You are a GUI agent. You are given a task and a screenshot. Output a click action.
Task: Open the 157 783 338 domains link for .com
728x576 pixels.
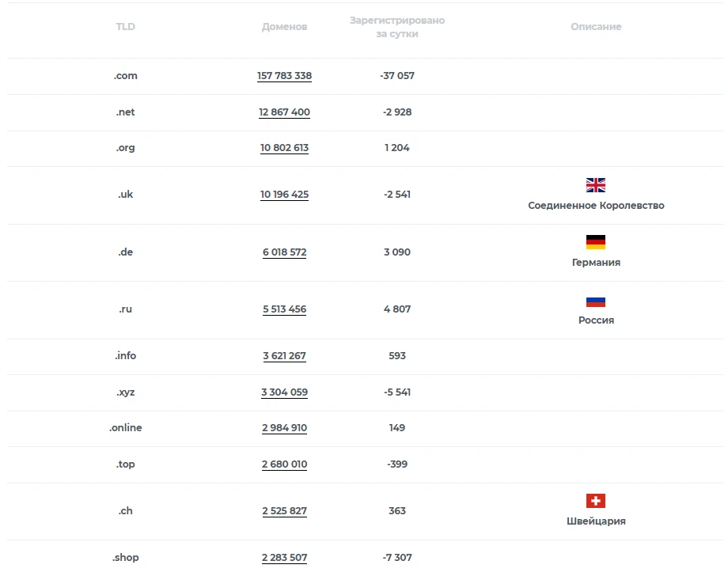pyautogui.click(x=285, y=76)
